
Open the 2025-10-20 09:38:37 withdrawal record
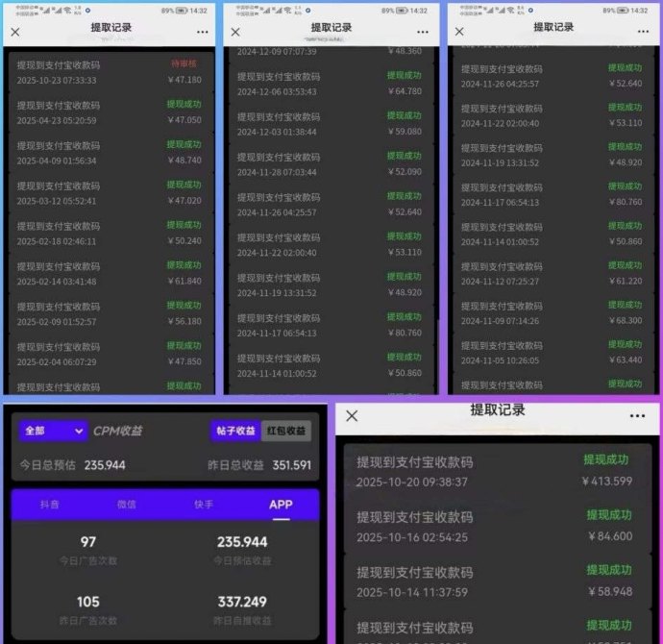tap(498, 471)
